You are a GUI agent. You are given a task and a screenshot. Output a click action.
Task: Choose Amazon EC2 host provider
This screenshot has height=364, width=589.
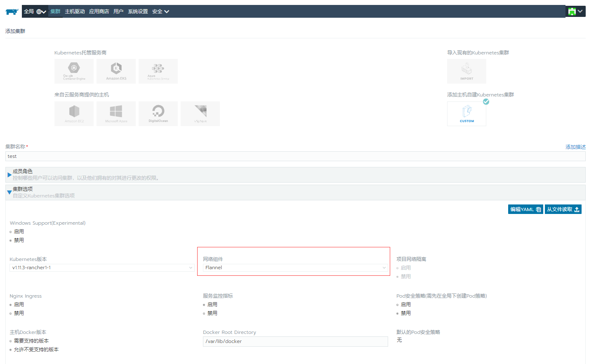click(74, 114)
